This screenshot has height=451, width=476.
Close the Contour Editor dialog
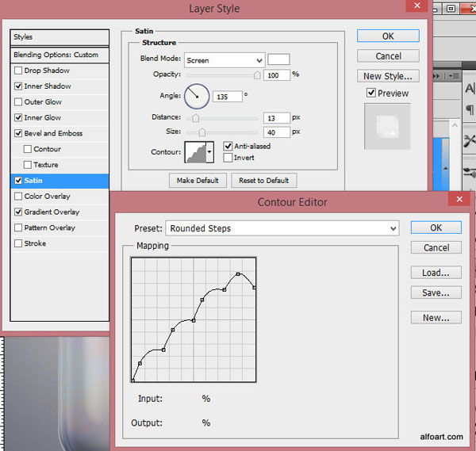[459, 199]
